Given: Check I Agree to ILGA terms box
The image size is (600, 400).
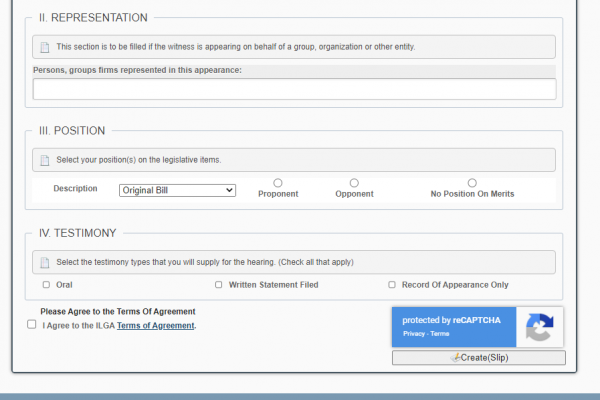Looking at the screenshot, I should pyautogui.click(x=32, y=325).
